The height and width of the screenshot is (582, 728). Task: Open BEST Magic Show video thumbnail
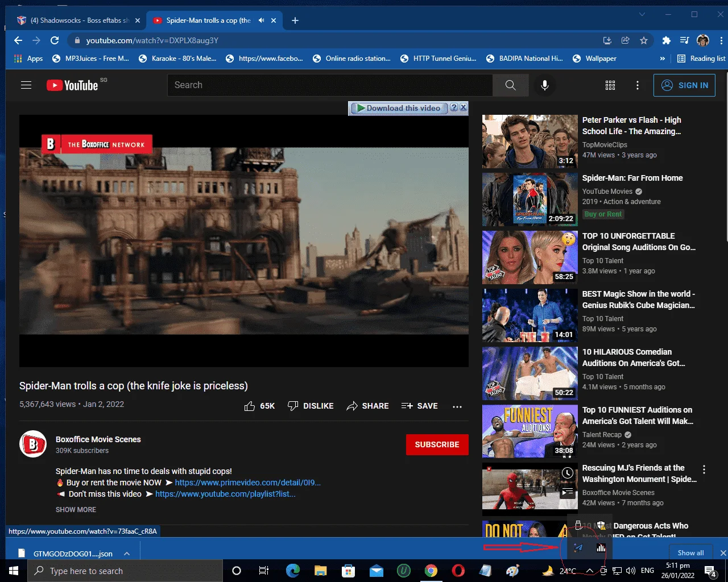click(530, 315)
